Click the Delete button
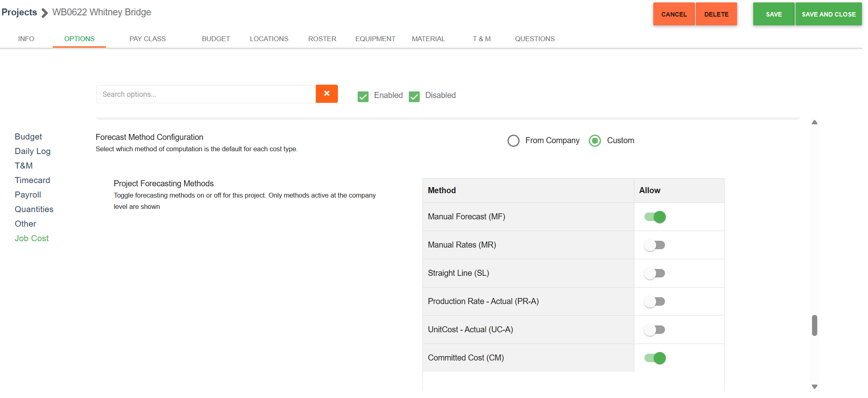The width and height of the screenshot is (868, 398). (716, 14)
